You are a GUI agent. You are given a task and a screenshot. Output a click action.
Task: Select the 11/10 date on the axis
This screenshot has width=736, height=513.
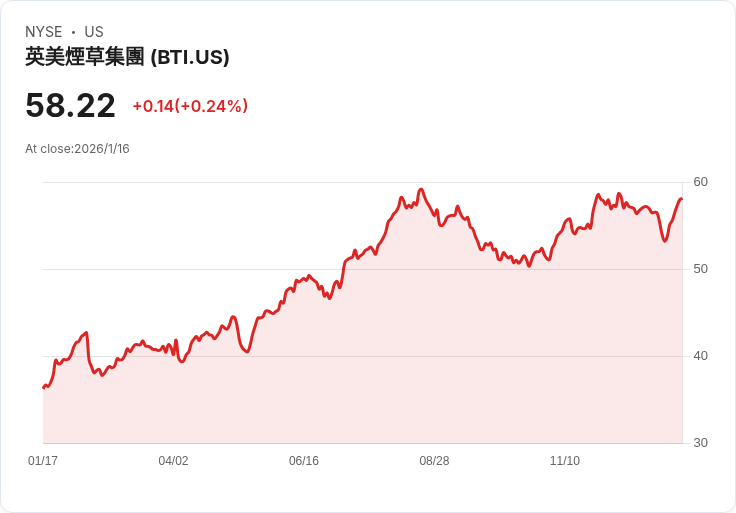pyautogui.click(x=565, y=461)
